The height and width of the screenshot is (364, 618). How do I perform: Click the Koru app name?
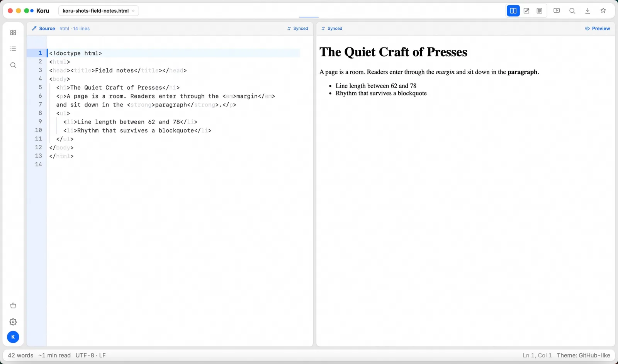(x=42, y=11)
